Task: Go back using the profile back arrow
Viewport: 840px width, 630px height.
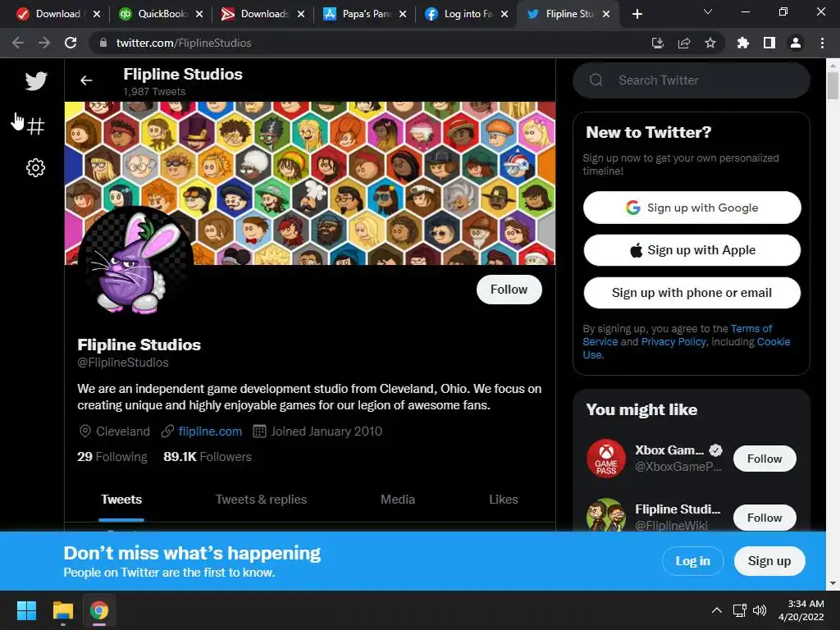Action: pos(86,80)
